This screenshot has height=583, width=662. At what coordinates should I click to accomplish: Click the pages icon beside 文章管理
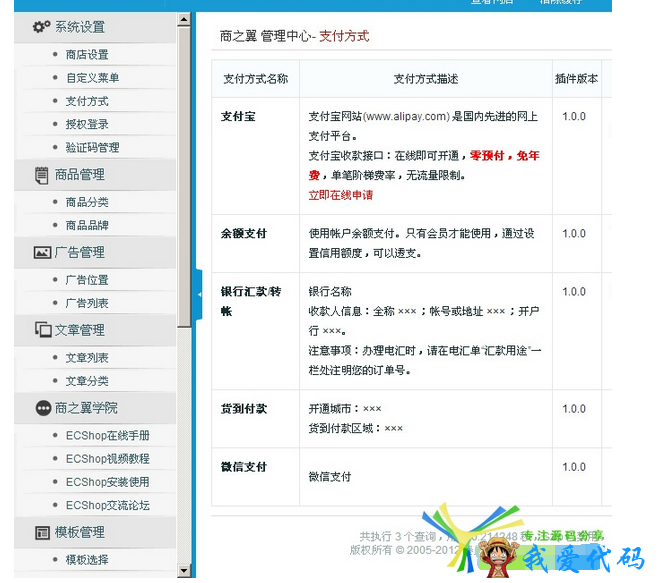(43, 330)
